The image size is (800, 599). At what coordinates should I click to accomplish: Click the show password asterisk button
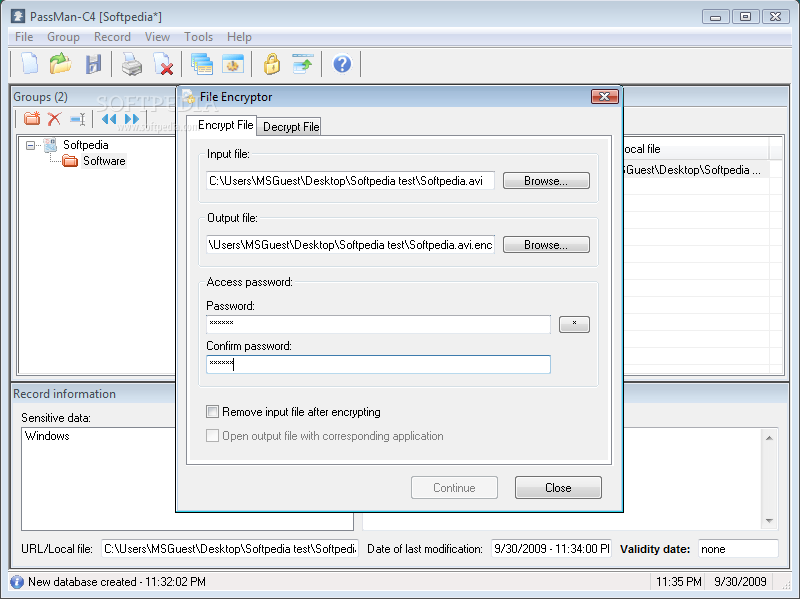click(574, 324)
